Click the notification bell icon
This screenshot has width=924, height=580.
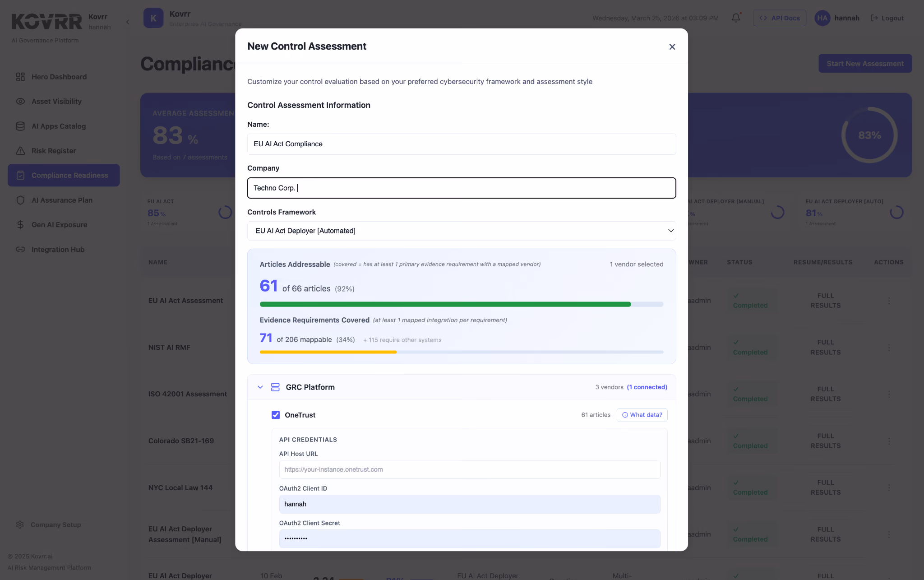pyautogui.click(x=736, y=18)
